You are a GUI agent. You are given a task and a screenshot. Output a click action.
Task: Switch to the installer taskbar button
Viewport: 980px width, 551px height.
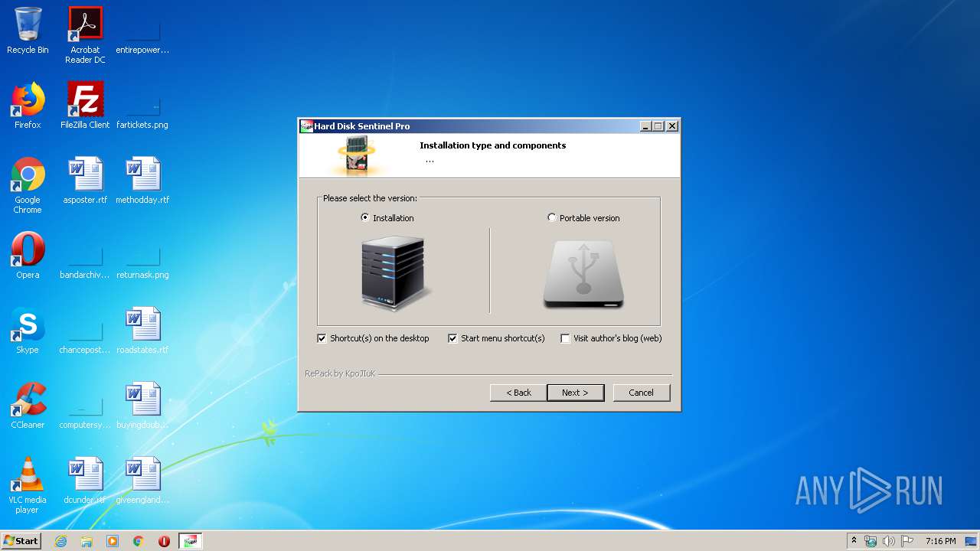(191, 541)
